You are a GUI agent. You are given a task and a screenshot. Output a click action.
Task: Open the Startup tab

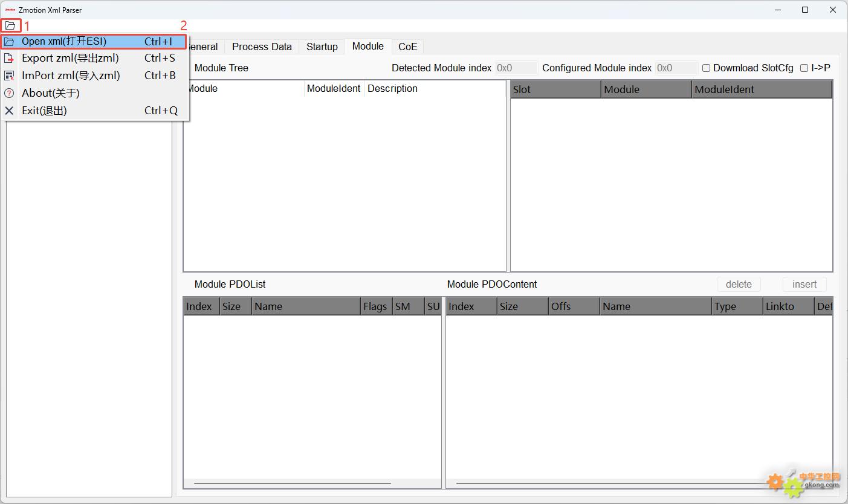pyautogui.click(x=322, y=47)
